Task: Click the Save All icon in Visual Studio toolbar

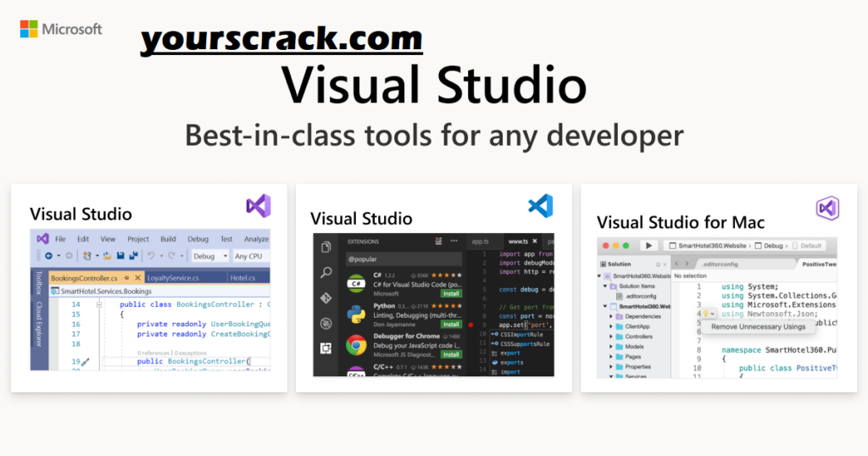Action: tap(133, 256)
